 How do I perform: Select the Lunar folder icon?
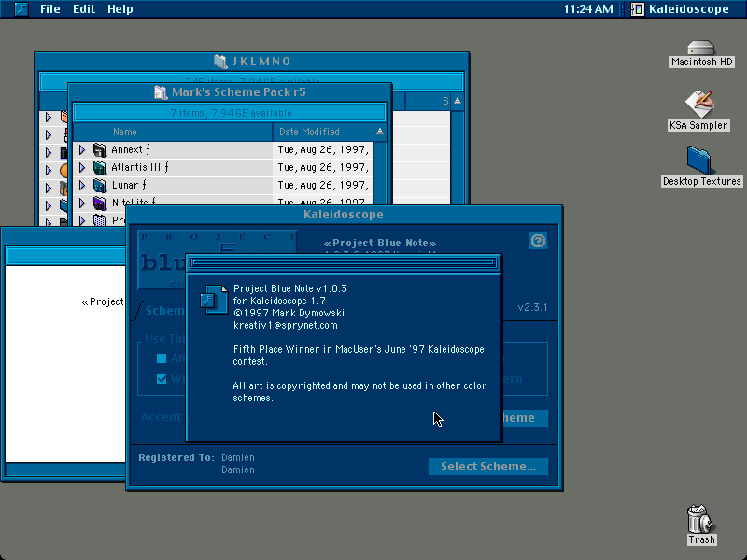tap(100, 185)
